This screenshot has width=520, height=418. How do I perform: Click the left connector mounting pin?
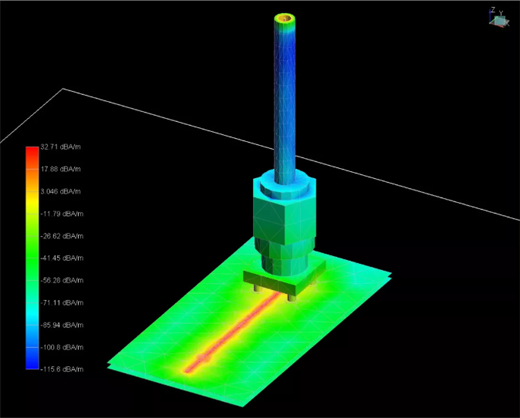258,289
